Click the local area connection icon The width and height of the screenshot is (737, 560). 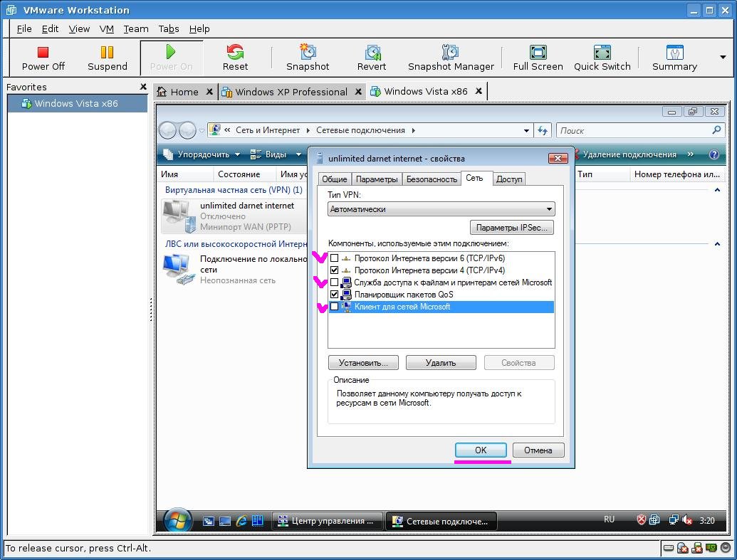click(178, 270)
